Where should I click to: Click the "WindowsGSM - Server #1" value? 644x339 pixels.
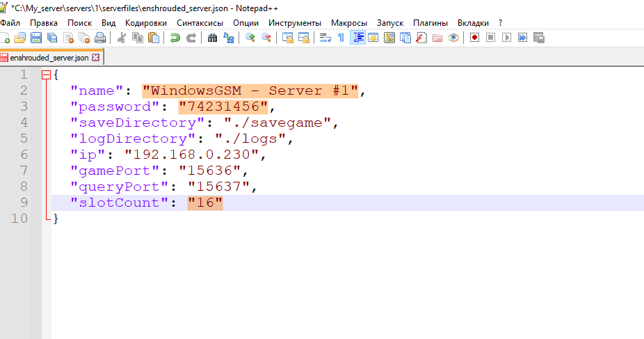pos(250,90)
